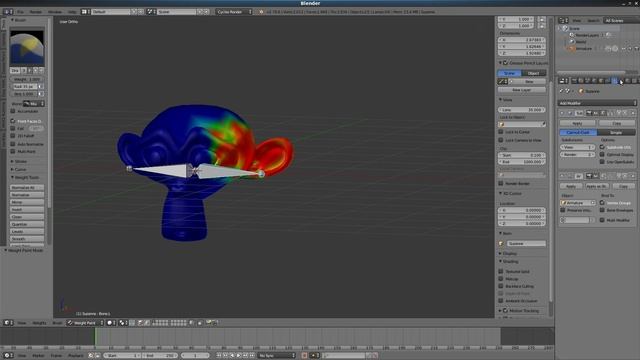
Task: Click the play reverse icon
Action: tap(232, 356)
